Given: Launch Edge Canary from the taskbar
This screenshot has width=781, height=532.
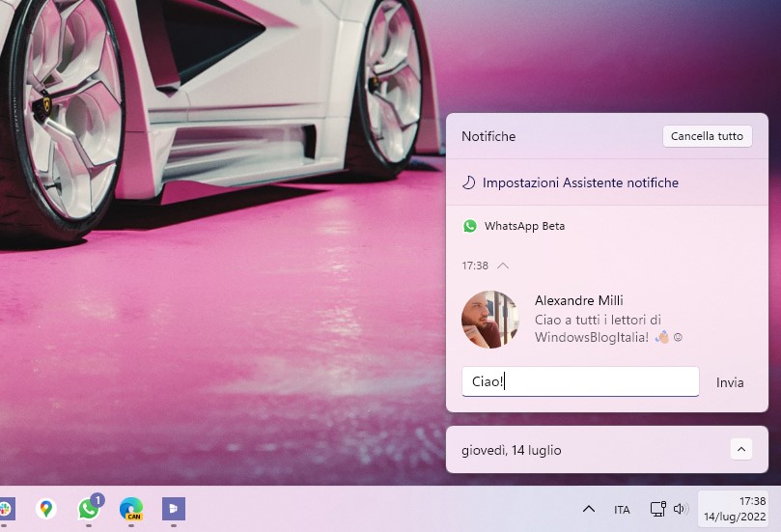Looking at the screenshot, I should (131, 509).
